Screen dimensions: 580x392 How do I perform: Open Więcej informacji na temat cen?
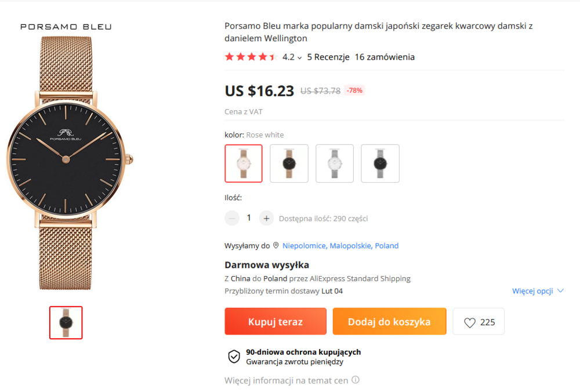(x=286, y=380)
